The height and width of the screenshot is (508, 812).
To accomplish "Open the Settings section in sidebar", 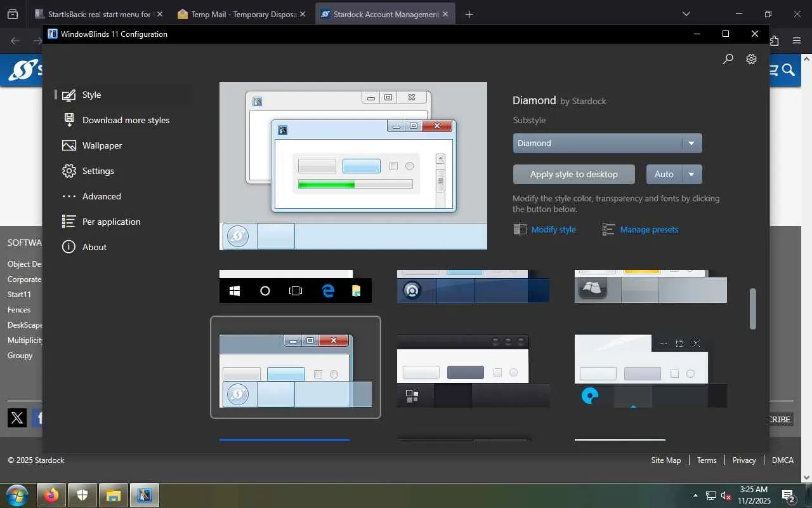I will [98, 171].
